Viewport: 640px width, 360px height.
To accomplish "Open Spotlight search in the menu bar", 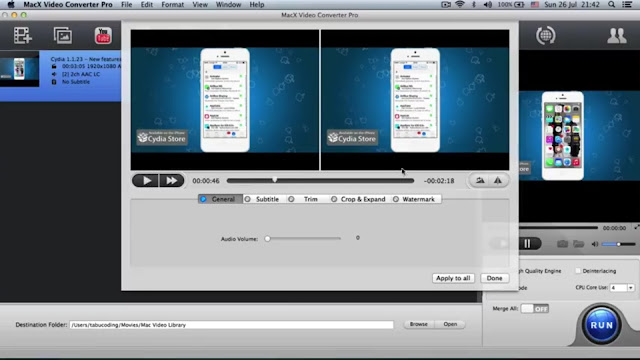I will coord(611,4).
